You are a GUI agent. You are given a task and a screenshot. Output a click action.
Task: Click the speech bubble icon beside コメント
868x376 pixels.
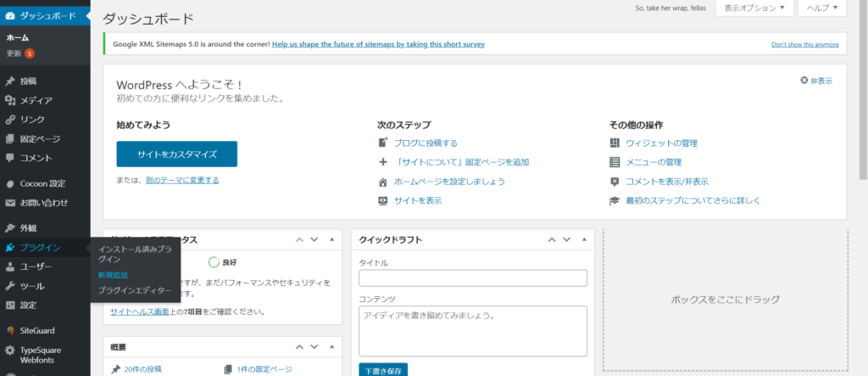tap(9, 158)
